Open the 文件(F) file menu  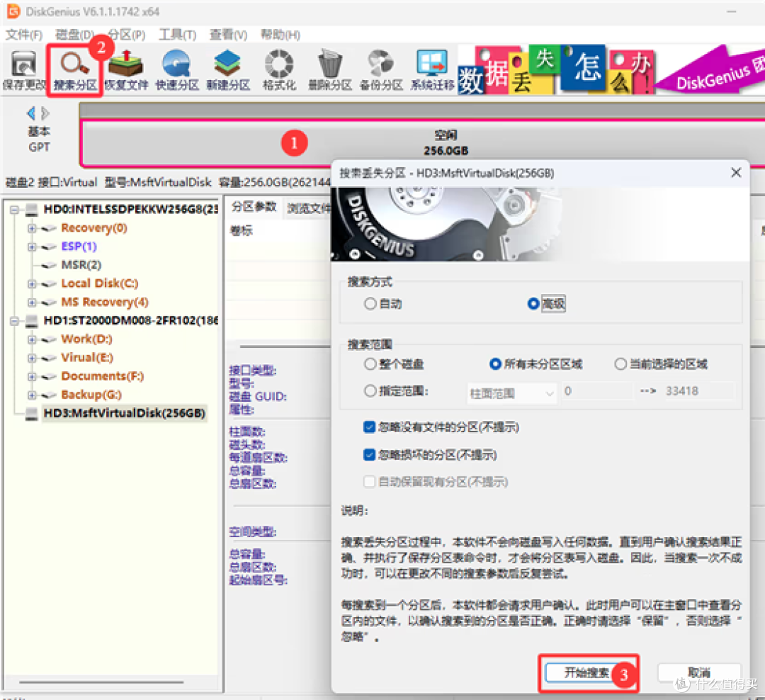[24, 35]
